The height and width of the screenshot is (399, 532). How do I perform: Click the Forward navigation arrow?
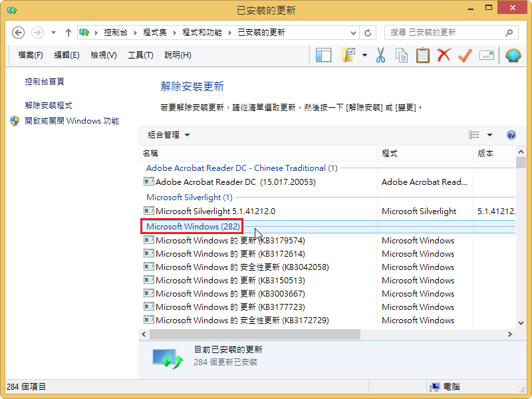coord(37,33)
